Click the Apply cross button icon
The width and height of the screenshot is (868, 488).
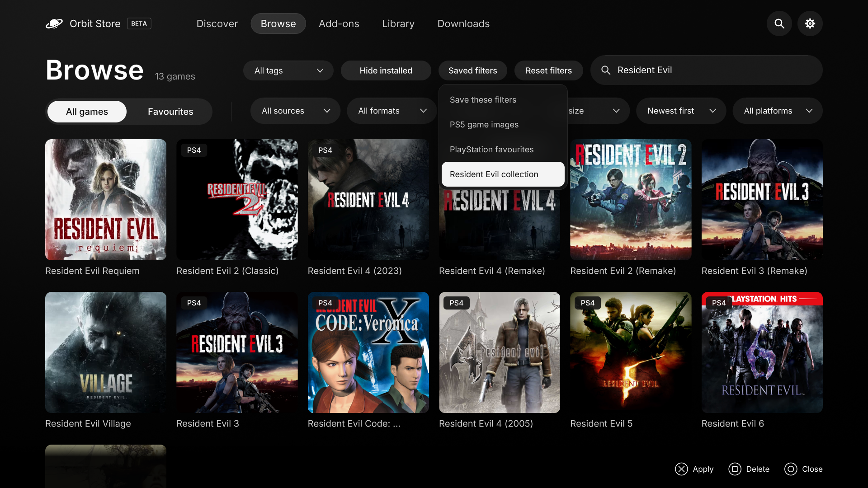pos(681,469)
